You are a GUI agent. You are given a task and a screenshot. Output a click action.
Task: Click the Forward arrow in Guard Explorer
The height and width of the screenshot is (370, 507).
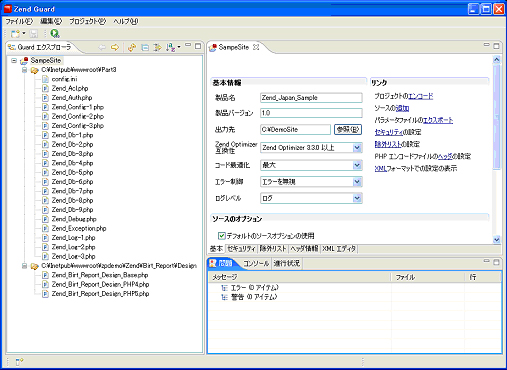(115, 47)
